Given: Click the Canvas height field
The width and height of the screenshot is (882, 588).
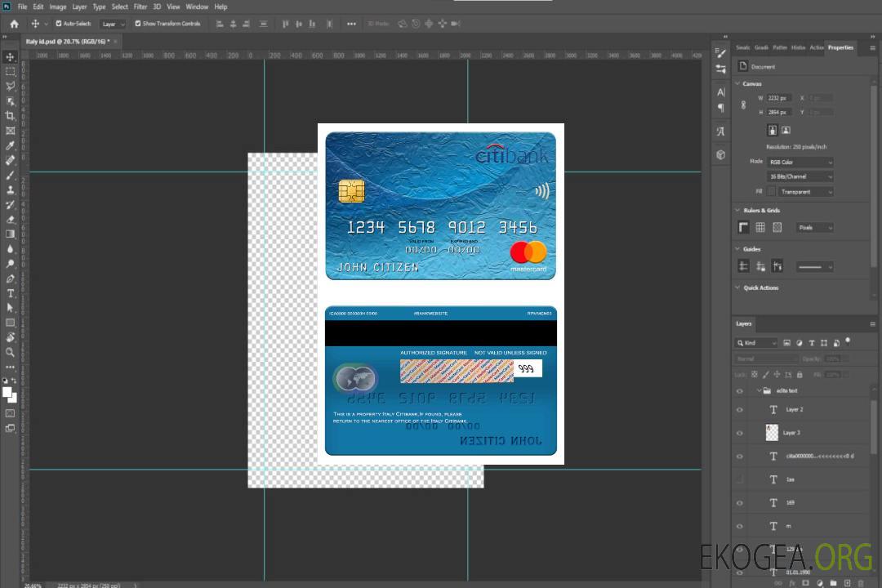Looking at the screenshot, I should click(779, 113).
